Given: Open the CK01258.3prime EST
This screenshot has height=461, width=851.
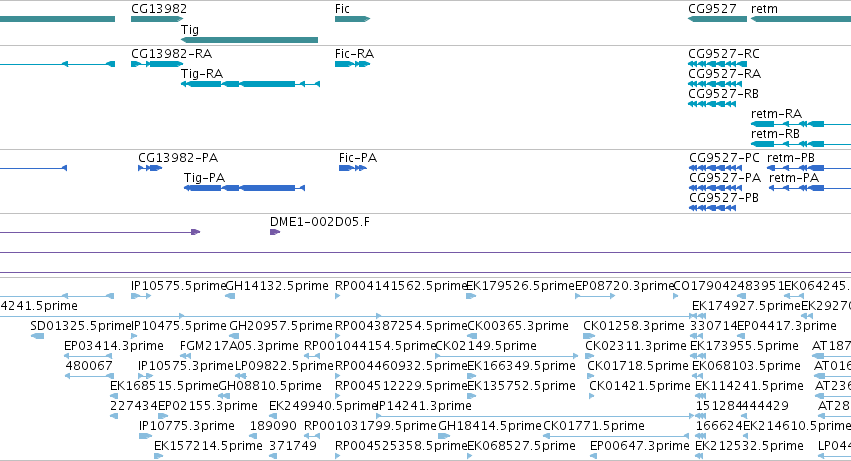Looking at the screenshot, I should coord(589,336).
